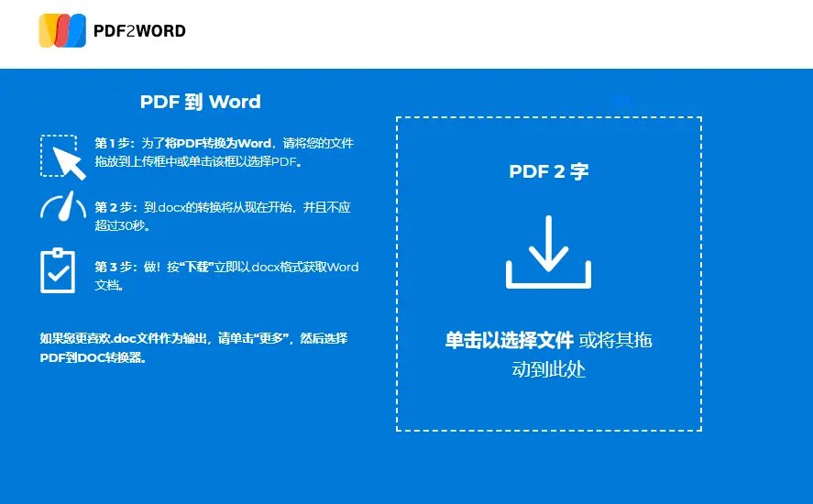This screenshot has height=504, width=813.
Task: Click "单击以选择文件" to choose a file
Action: coord(510,340)
